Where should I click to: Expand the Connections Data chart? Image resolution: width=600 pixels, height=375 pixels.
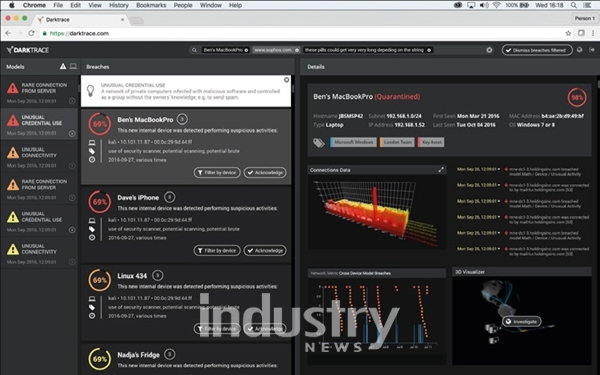pos(441,170)
